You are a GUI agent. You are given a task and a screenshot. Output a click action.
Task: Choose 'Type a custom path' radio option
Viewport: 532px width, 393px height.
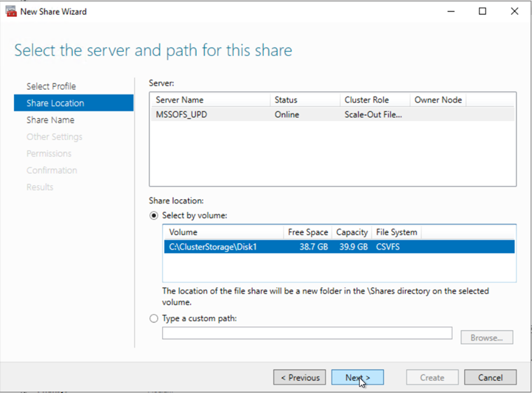[x=154, y=319]
